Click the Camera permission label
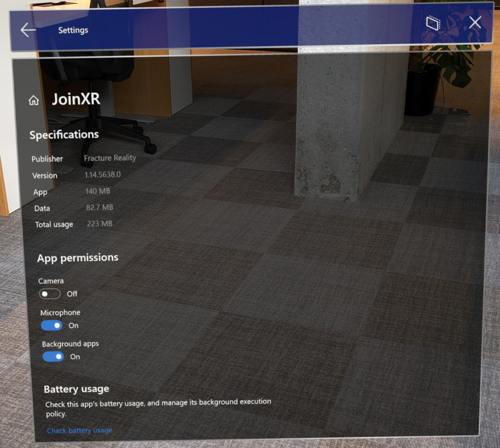 (51, 281)
